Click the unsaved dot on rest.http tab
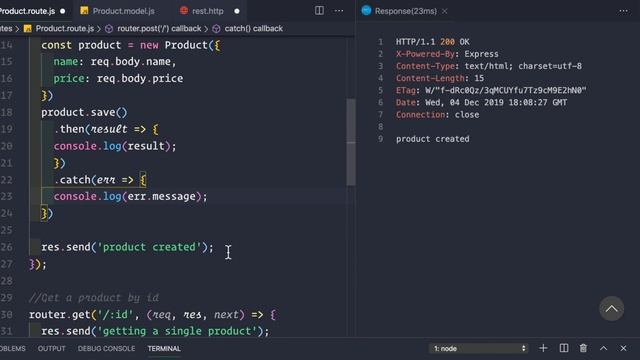Screen dimensions: 640x360 [x=237, y=11]
